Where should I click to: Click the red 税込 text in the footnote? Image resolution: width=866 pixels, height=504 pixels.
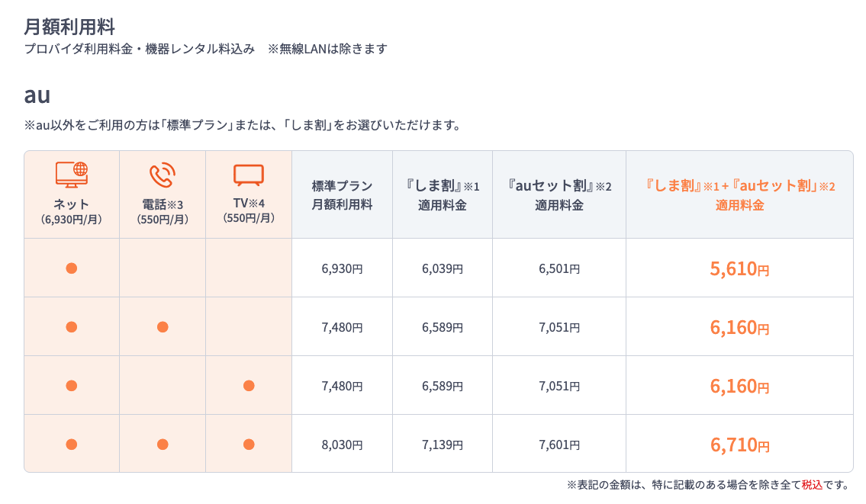pyautogui.click(x=813, y=485)
